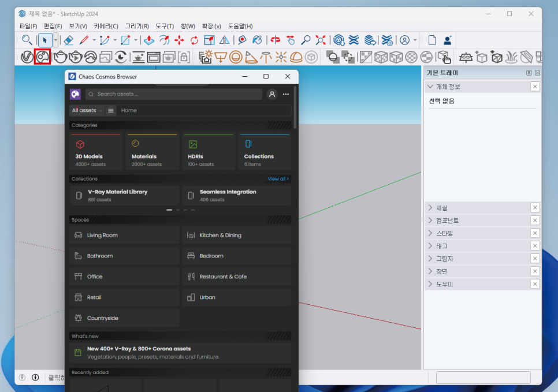Select the Push/Pull tool
This screenshot has height=392, width=558.
pyautogui.click(x=149, y=40)
